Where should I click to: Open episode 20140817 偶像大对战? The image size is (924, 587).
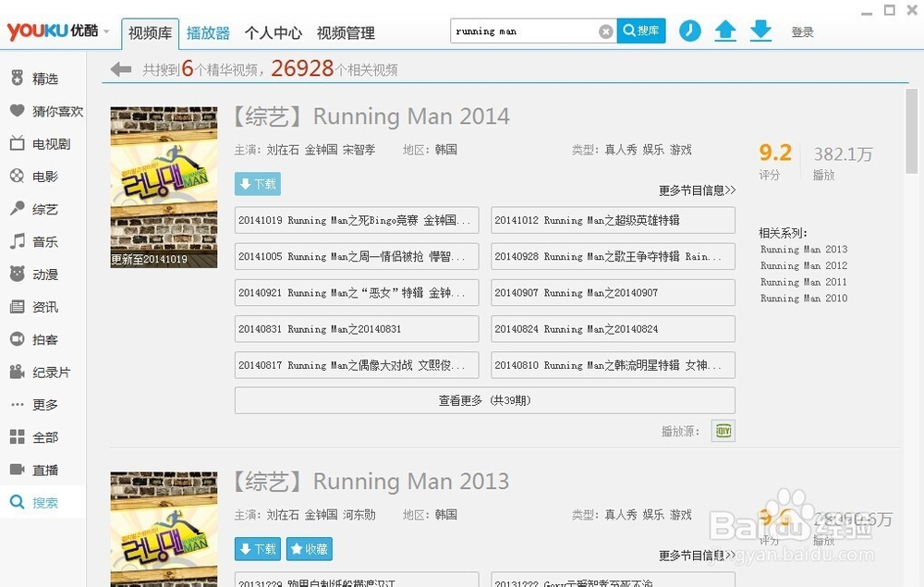[357, 365]
